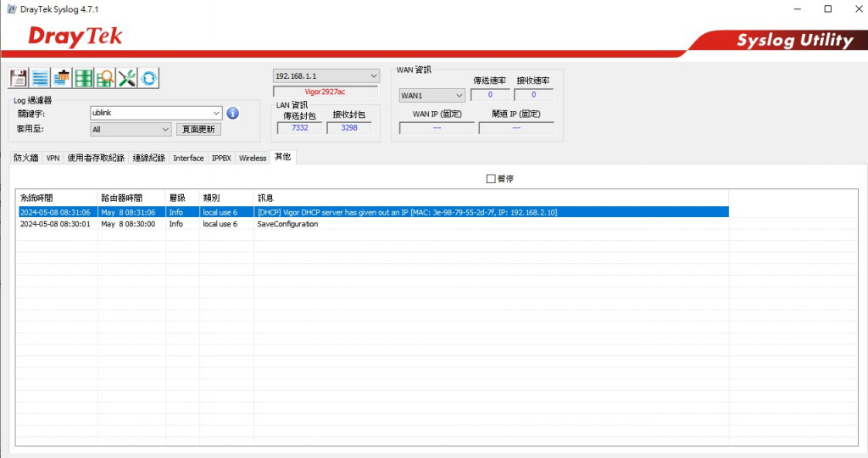
Task: Click the floppy disk save log icon
Action: pyautogui.click(x=19, y=78)
